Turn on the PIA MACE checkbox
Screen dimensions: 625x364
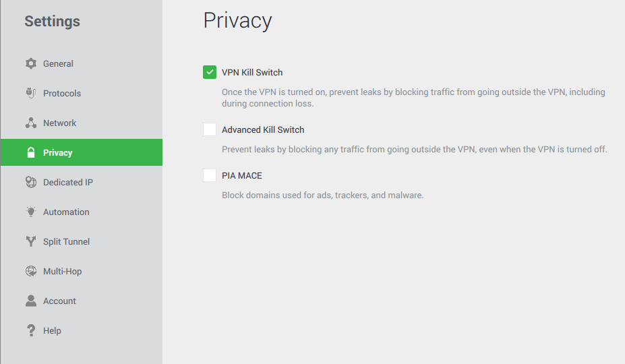(210, 175)
